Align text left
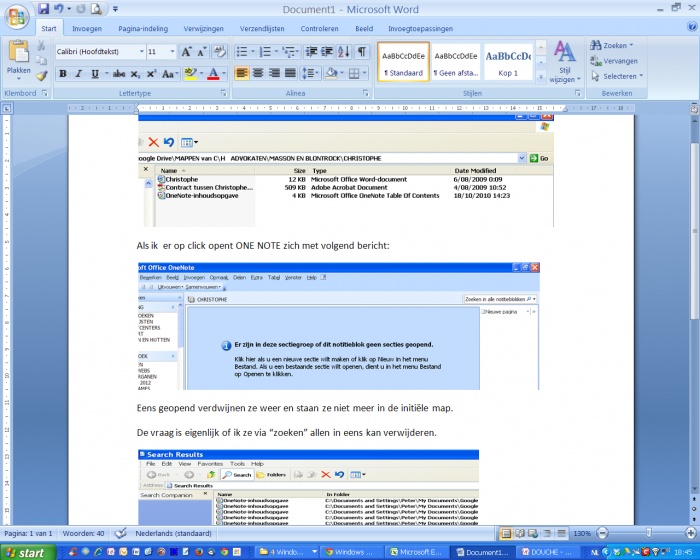The height and width of the screenshot is (560, 700). pyautogui.click(x=242, y=73)
